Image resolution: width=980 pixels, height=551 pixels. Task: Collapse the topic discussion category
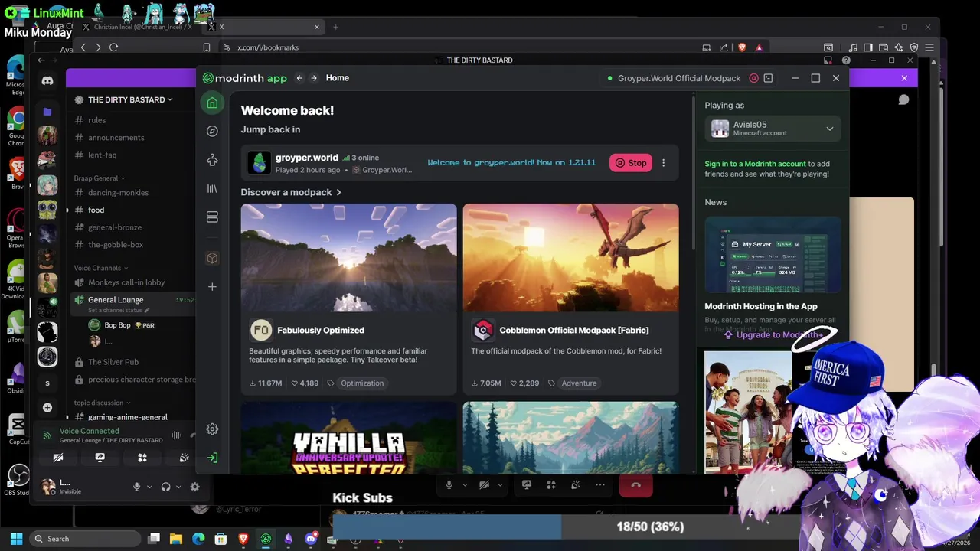[102, 403]
